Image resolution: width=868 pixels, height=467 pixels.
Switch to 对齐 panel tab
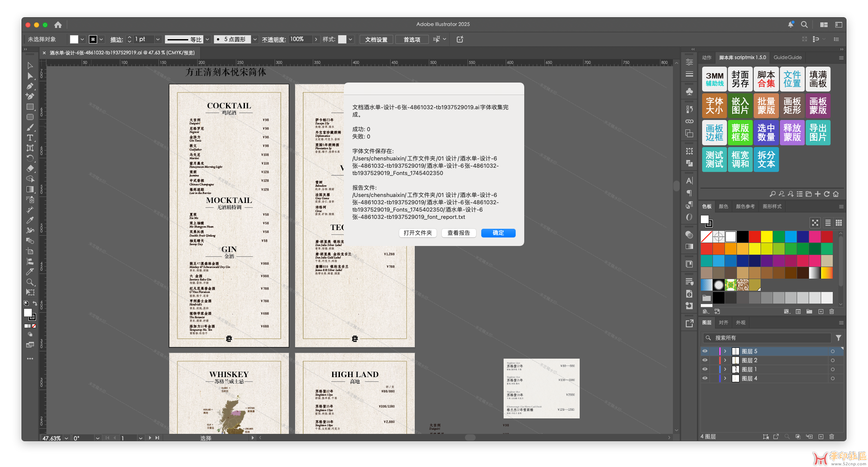pos(724,323)
